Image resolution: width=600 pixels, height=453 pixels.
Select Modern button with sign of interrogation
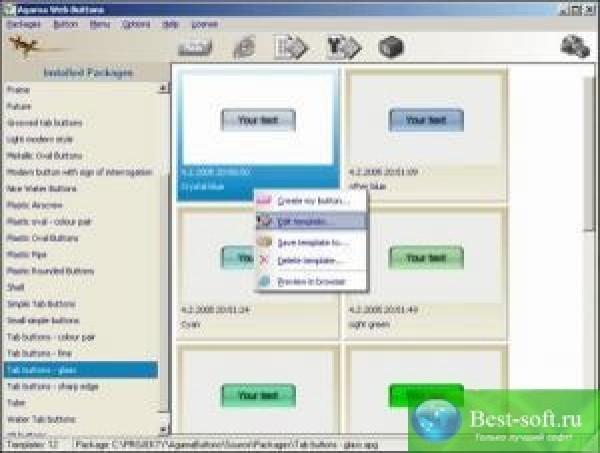pyautogui.click(x=80, y=172)
